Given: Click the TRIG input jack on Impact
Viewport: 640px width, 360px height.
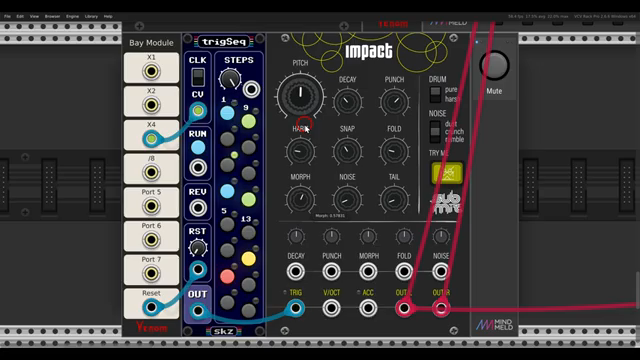Looking at the screenshot, I should click(x=296, y=308).
